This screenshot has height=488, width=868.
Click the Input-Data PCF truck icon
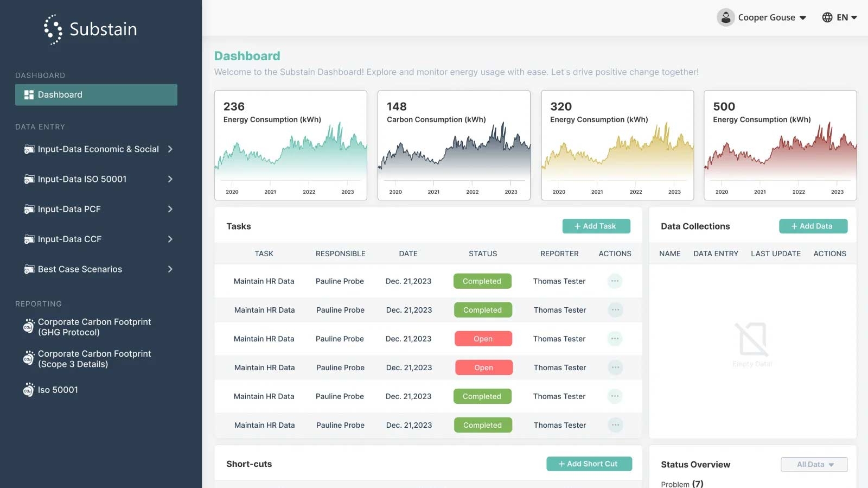[29, 209]
